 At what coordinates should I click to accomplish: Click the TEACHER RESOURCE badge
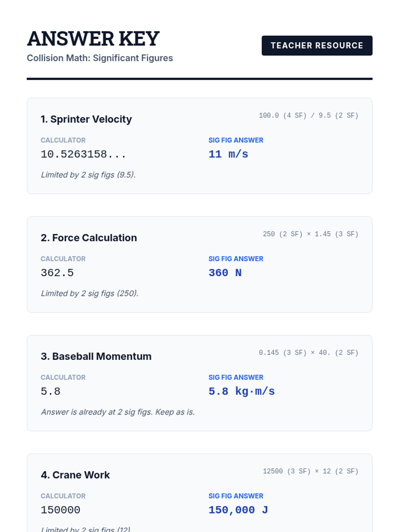(317, 46)
